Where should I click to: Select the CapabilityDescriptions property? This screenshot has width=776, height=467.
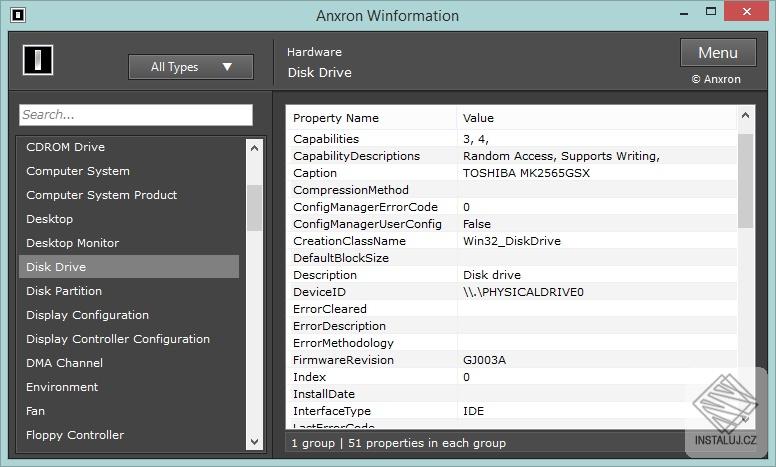point(356,156)
